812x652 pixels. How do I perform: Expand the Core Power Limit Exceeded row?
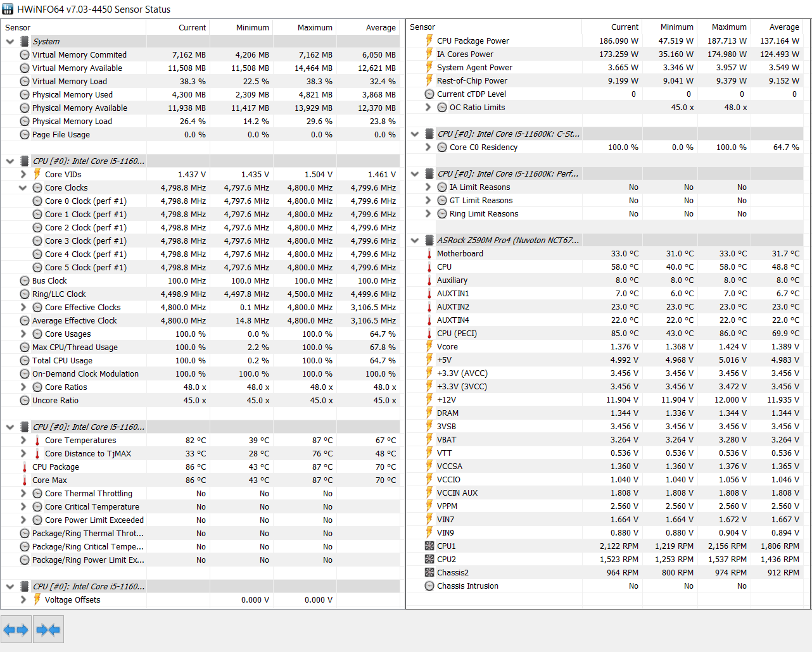[23, 520]
